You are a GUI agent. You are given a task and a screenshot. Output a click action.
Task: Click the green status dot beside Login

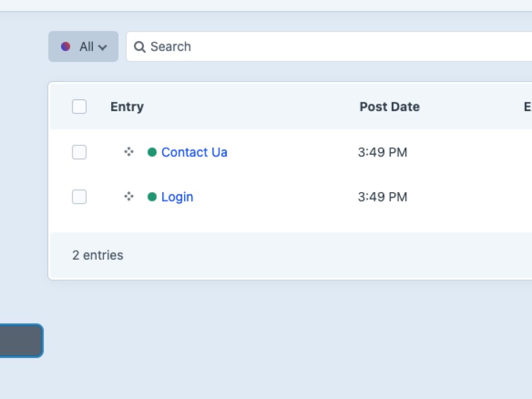[x=152, y=197]
